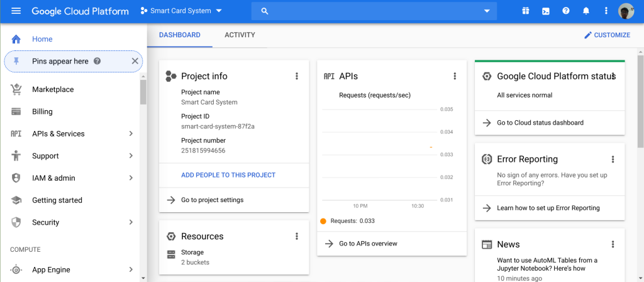
Task: Expand the search bar dropdown arrow
Action: [487, 11]
